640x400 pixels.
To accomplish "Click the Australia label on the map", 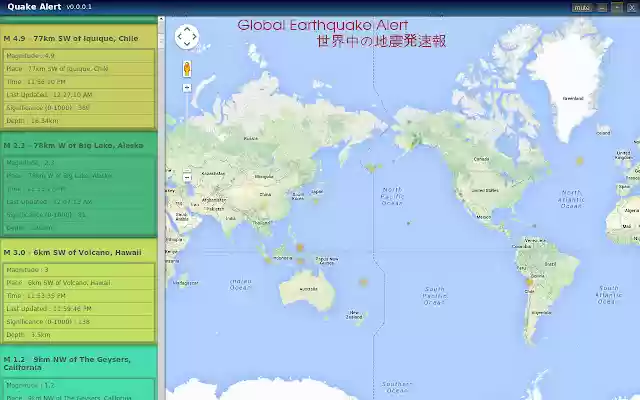I will [x=308, y=289].
